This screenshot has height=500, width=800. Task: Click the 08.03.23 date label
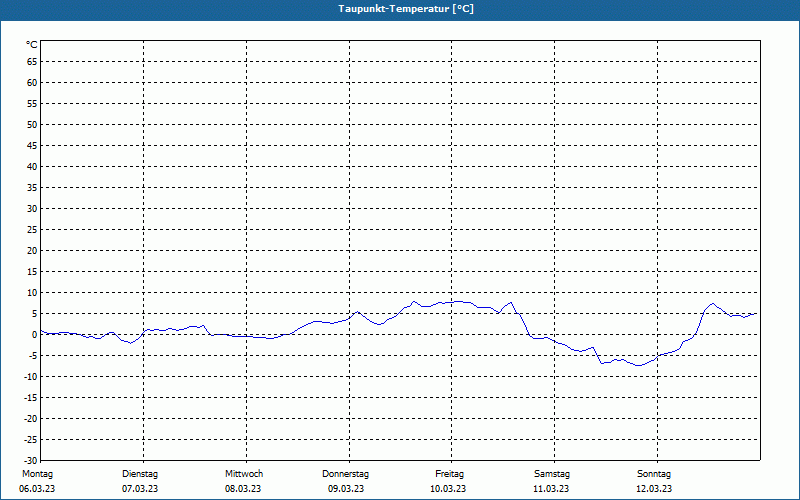point(243,489)
